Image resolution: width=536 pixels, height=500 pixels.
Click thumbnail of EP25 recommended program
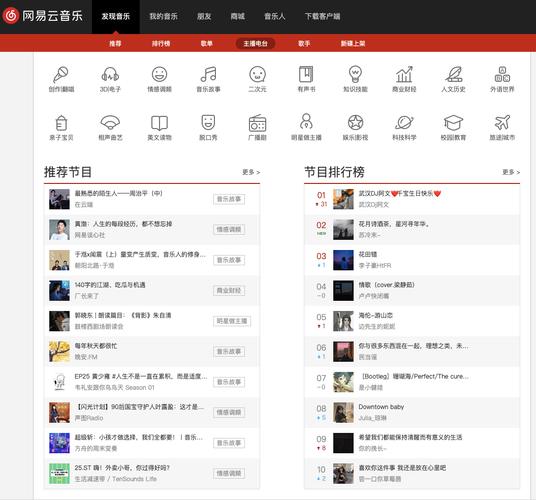[59, 382]
